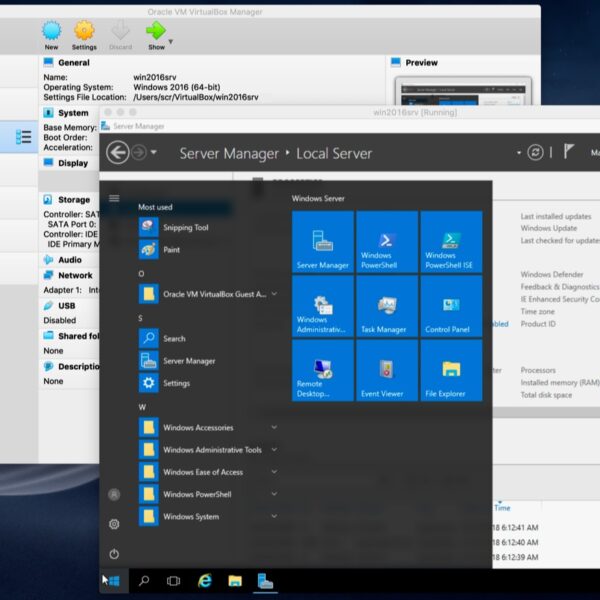
Task: Click the Windows Start button on taskbar
Action: tap(114, 581)
